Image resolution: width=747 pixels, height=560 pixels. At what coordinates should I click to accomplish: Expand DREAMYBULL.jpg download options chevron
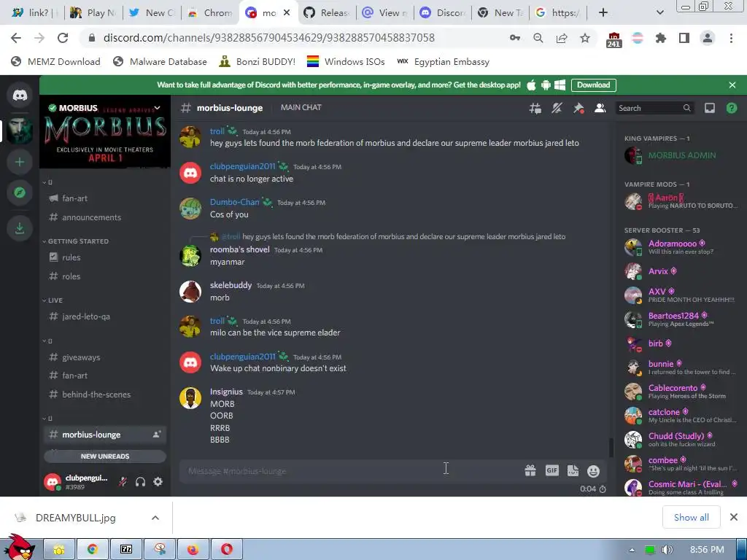click(155, 518)
